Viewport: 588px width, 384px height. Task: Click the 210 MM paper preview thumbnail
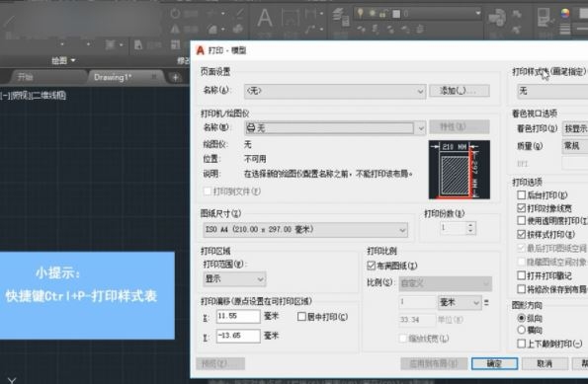tap(460, 170)
